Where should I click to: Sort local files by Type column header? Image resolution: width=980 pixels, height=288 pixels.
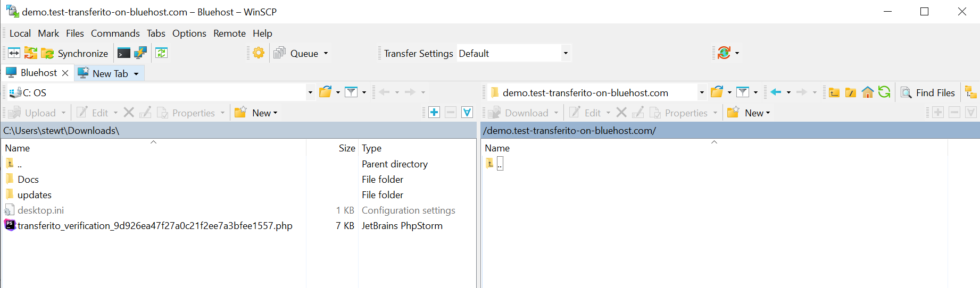(417, 148)
